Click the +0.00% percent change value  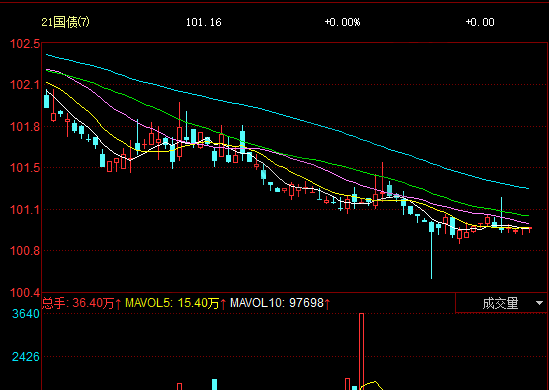point(342,22)
